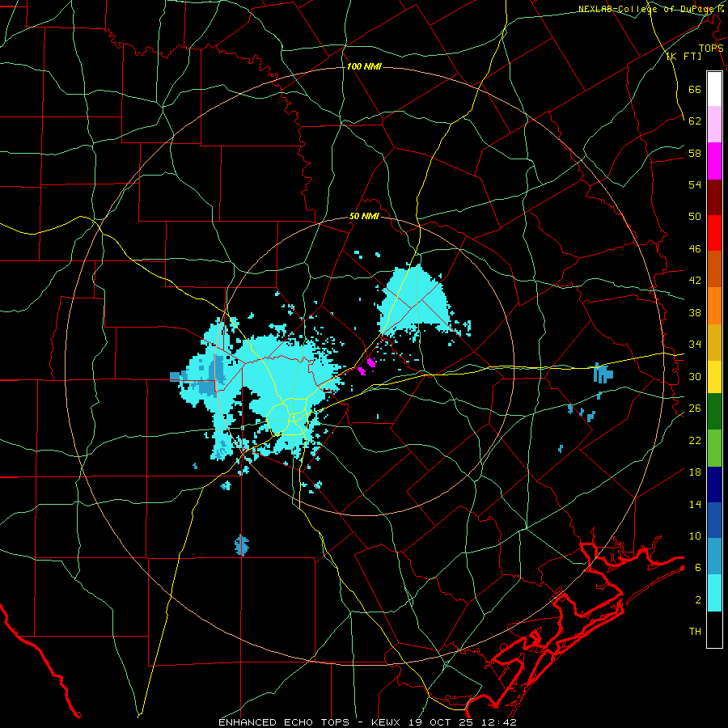Click the KEWX station identifier
The height and width of the screenshot is (728, 728).
point(387,722)
